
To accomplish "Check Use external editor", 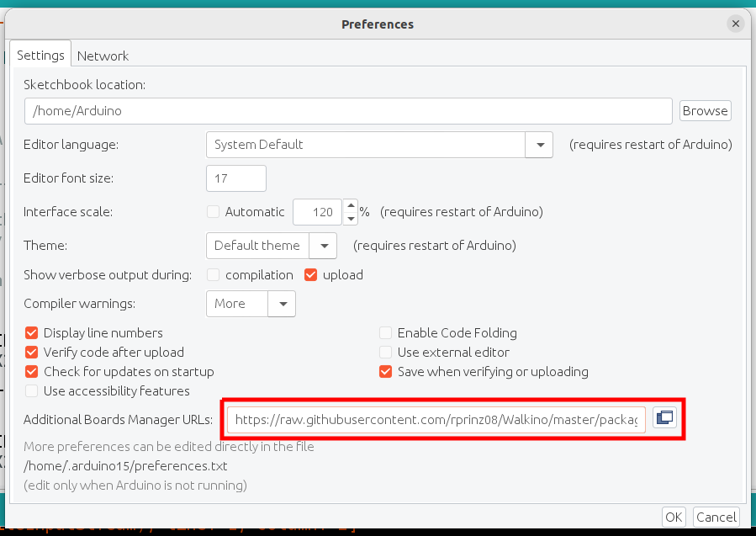I will coord(385,353).
